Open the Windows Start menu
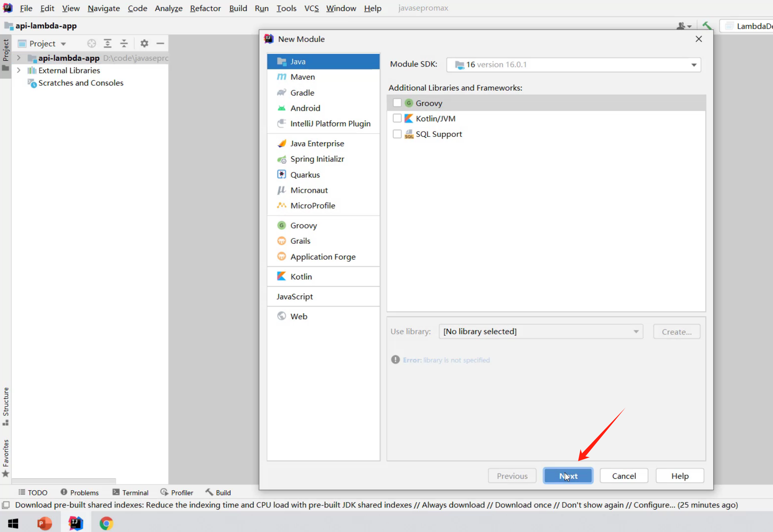The image size is (773, 532). [13, 523]
